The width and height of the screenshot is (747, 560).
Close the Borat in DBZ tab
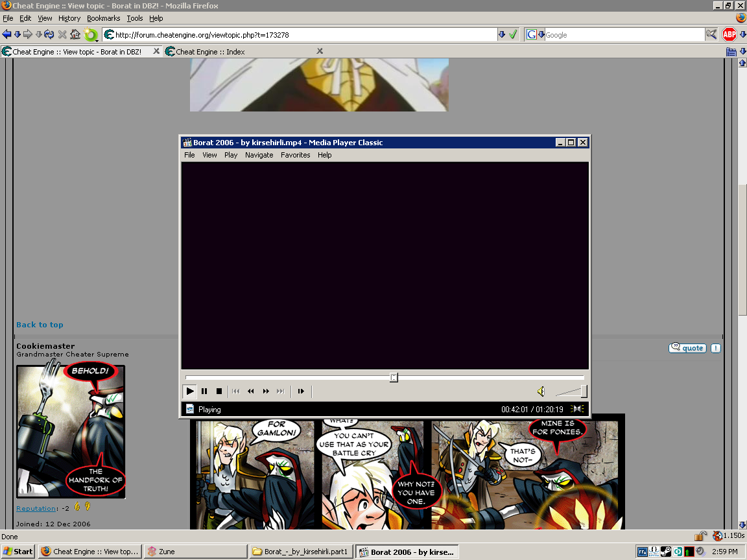pos(156,51)
